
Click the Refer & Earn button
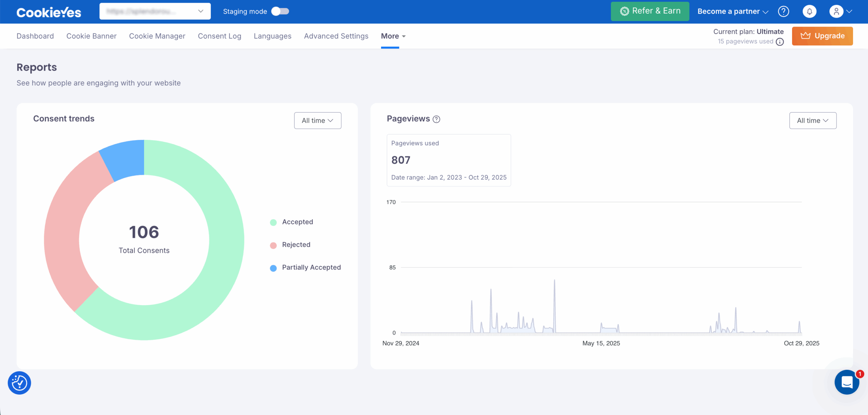pyautogui.click(x=650, y=11)
